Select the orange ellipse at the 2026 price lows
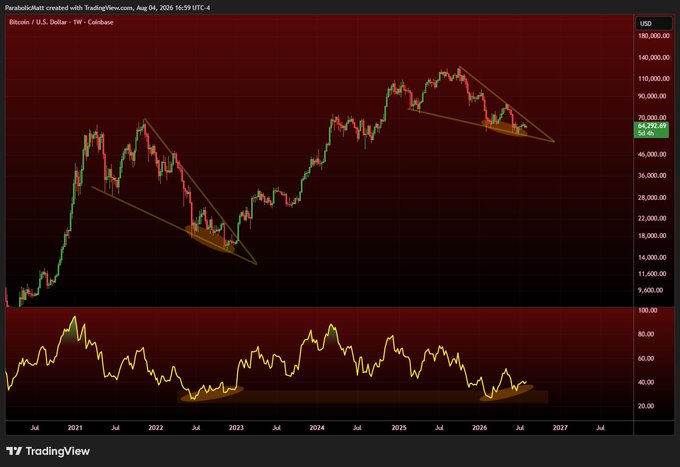Viewport: 680px width, 467px height. [x=505, y=128]
